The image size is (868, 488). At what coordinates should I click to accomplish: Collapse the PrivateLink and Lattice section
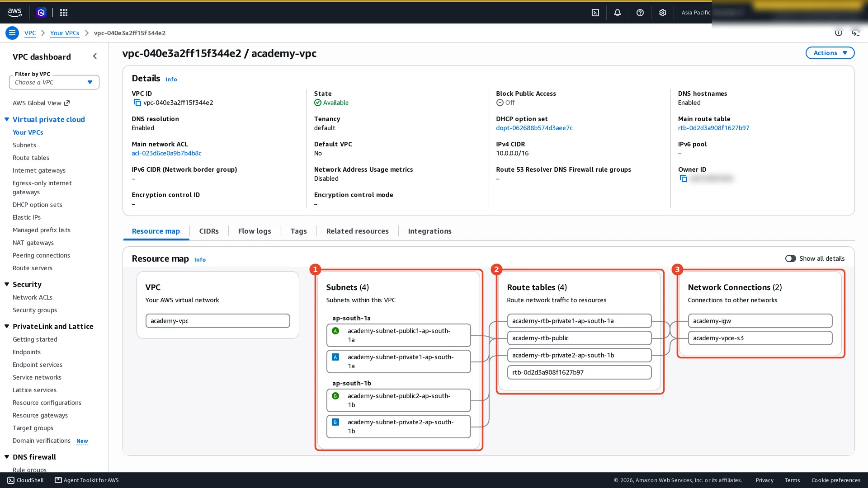point(7,326)
